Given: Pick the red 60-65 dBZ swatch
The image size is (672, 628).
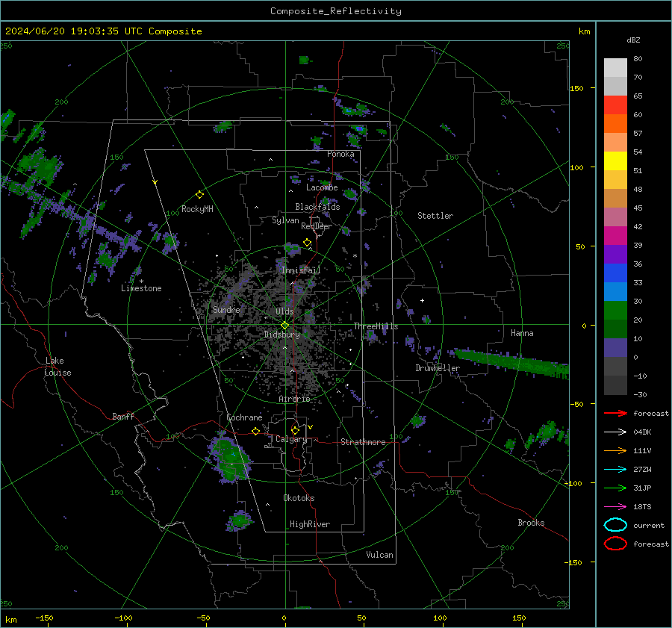Looking at the screenshot, I should tap(615, 105).
